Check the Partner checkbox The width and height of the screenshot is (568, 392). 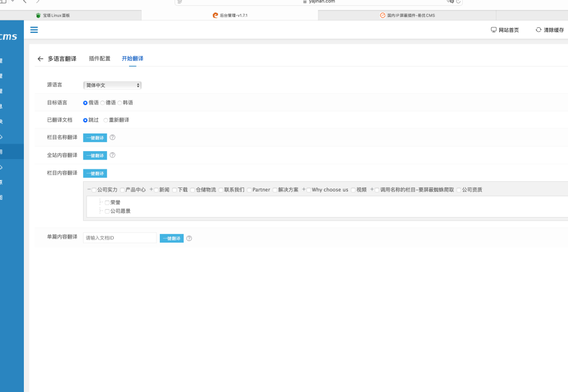(249, 190)
